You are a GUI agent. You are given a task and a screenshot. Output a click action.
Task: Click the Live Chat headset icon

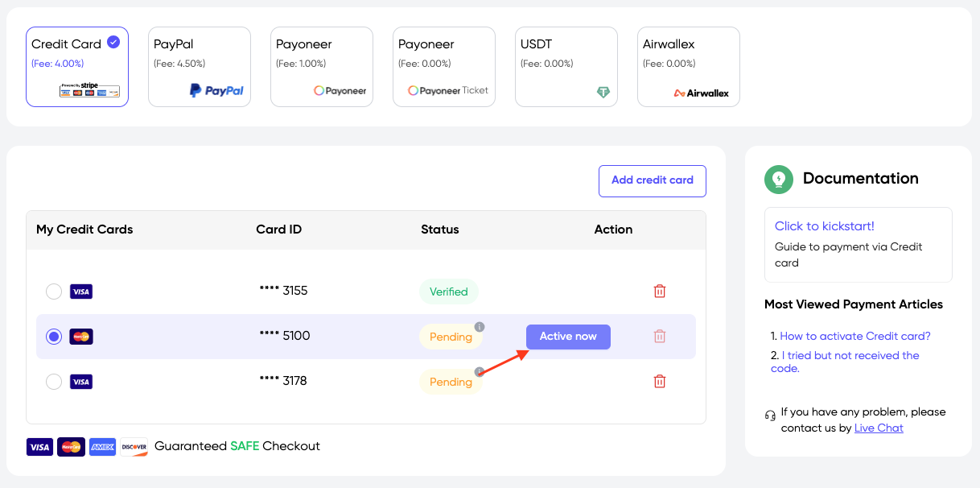coord(769,414)
